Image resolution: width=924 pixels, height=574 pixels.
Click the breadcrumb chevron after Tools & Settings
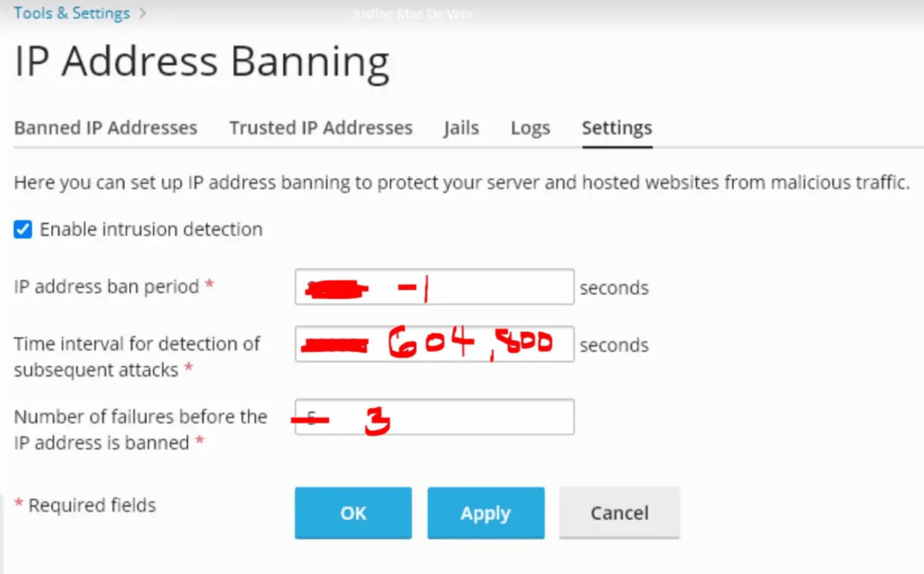(143, 13)
